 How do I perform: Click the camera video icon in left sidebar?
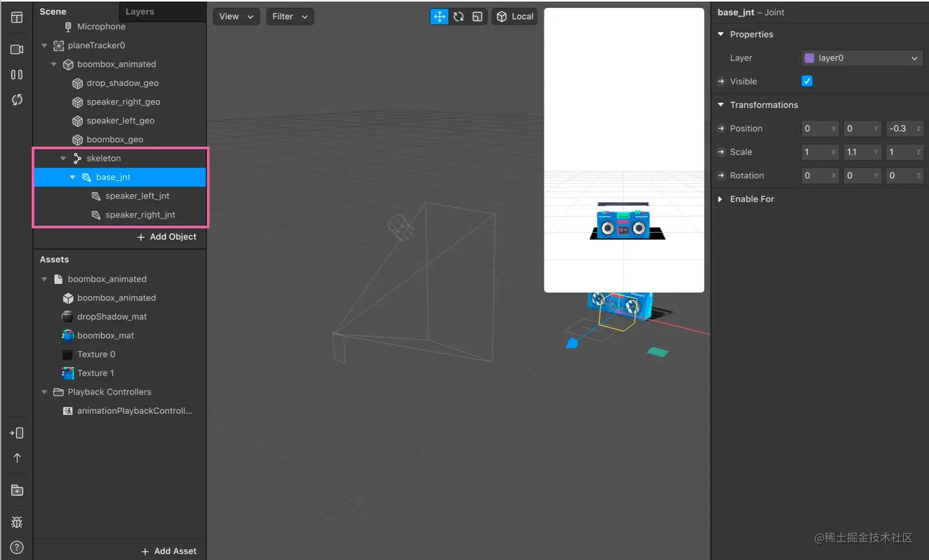click(17, 49)
